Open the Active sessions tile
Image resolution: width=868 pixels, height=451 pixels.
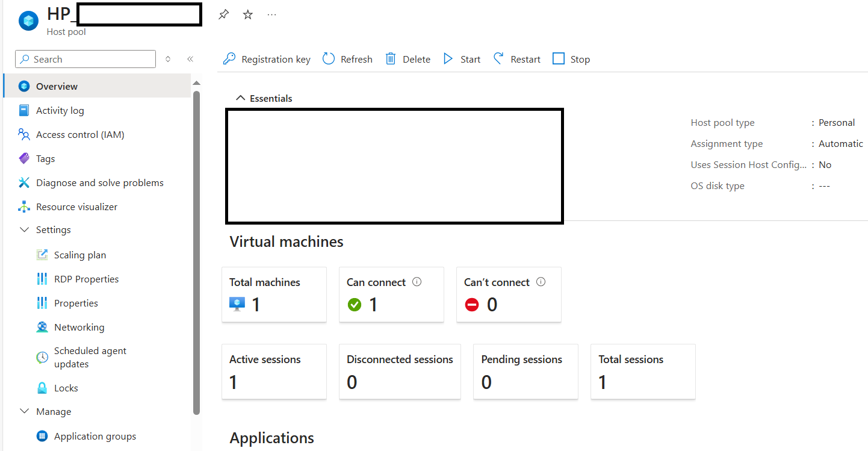pos(274,372)
